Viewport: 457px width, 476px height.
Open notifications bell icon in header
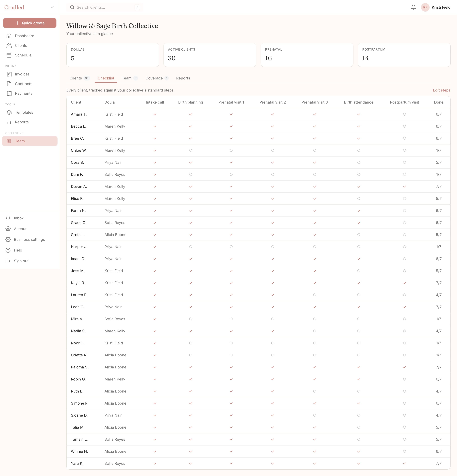(414, 7)
